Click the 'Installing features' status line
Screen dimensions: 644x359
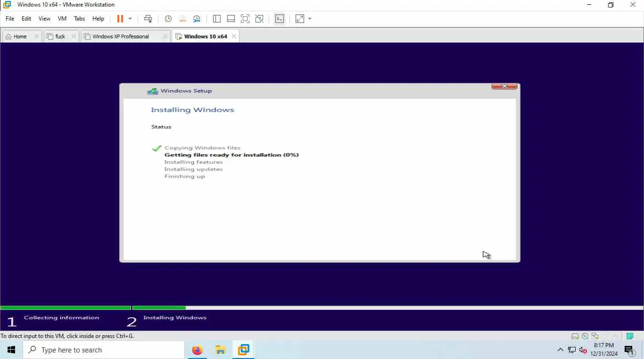(193, 162)
